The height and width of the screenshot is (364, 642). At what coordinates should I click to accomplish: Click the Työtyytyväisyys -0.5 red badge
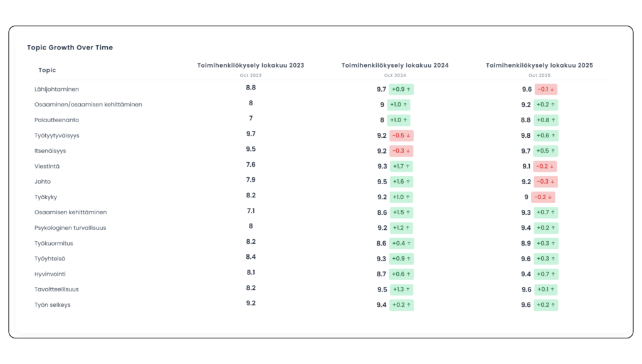tap(401, 136)
